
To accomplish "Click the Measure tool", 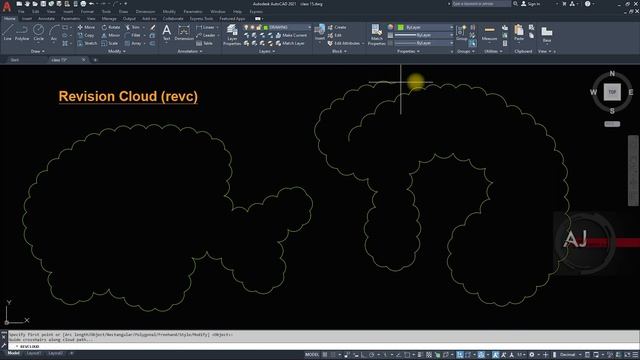I will point(489,33).
